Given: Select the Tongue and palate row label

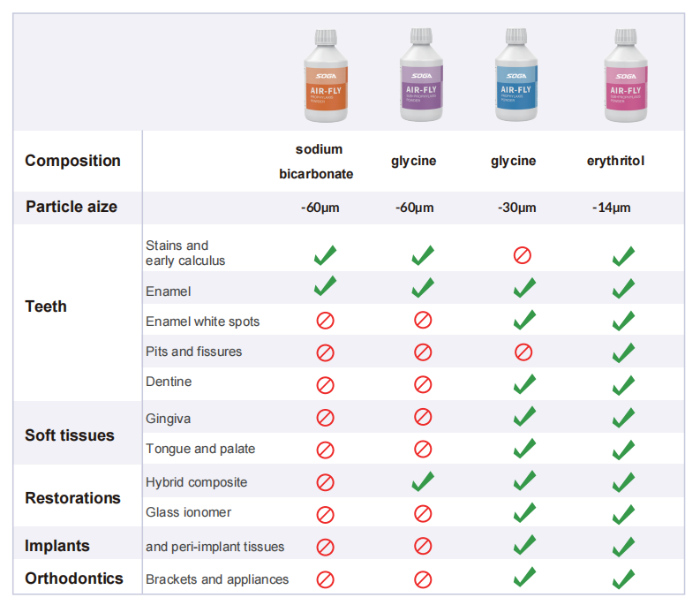Looking at the screenshot, I should click(x=200, y=449).
